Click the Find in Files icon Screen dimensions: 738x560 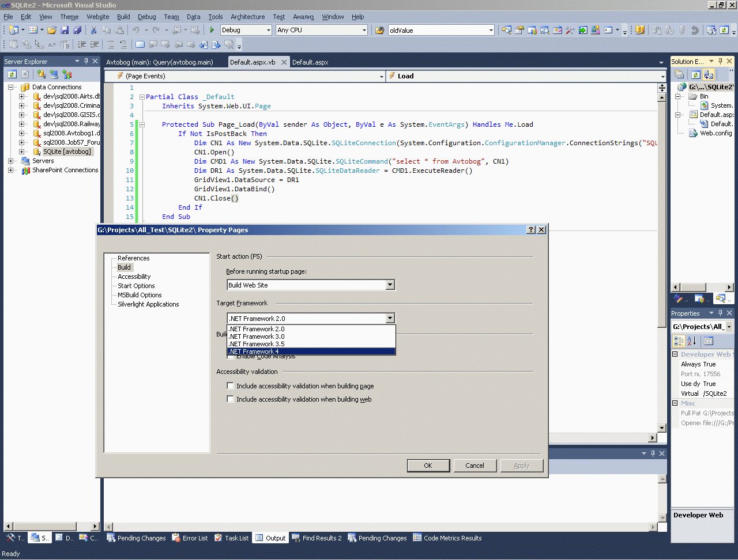[x=379, y=30]
